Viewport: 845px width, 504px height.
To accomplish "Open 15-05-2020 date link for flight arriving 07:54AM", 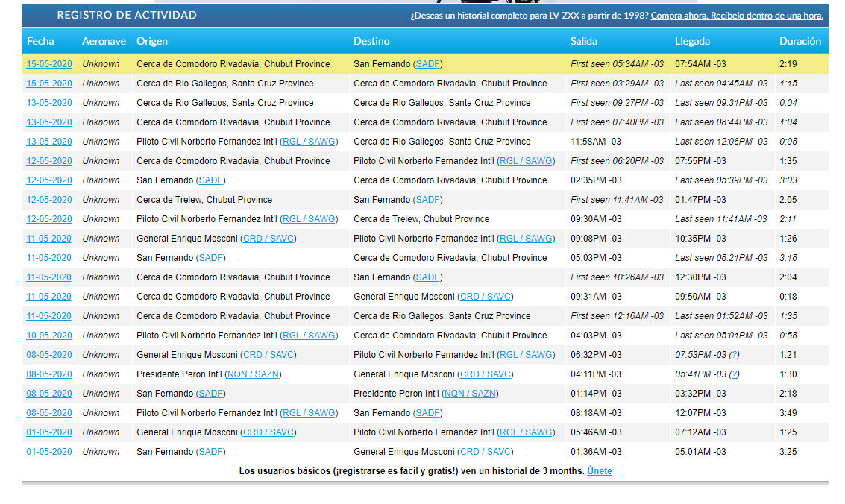I will [49, 64].
